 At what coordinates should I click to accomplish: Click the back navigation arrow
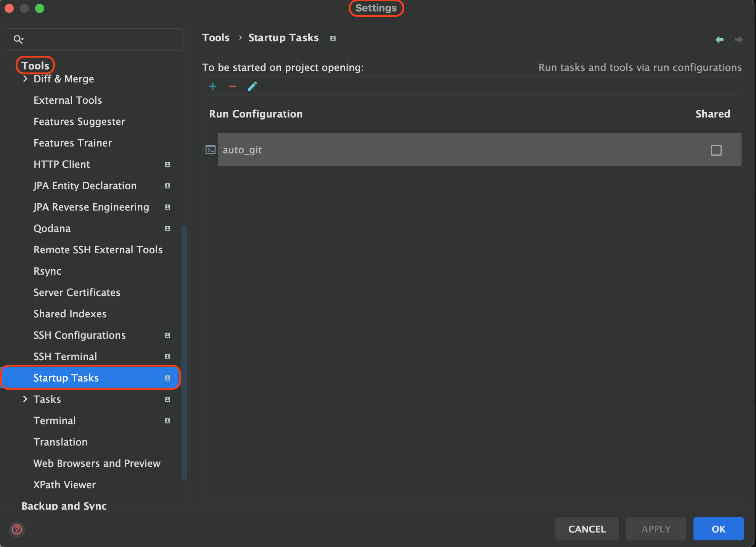(719, 39)
